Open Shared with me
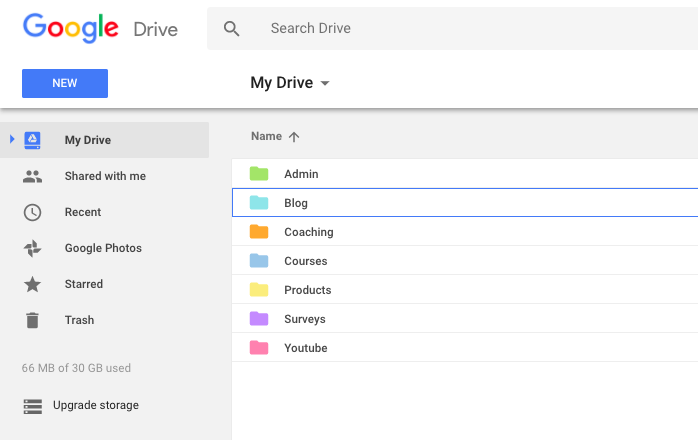Screen dimensions: 698x440 [105, 176]
